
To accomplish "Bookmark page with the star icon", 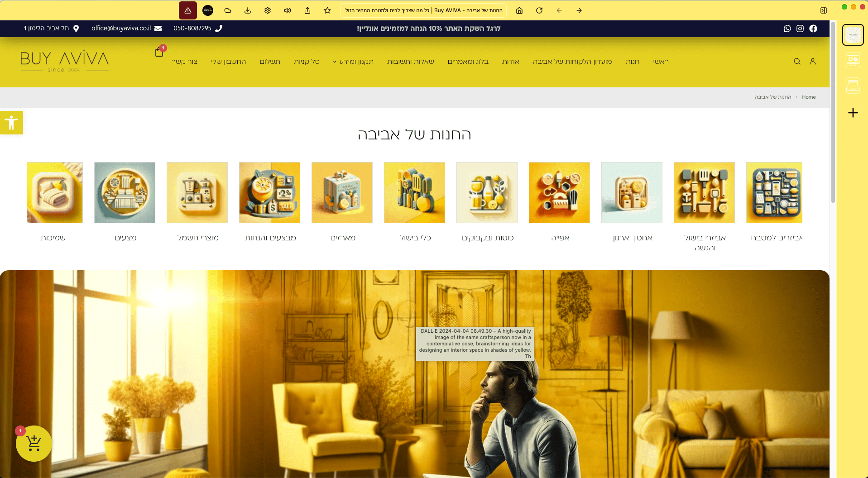I will coord(327,10).
